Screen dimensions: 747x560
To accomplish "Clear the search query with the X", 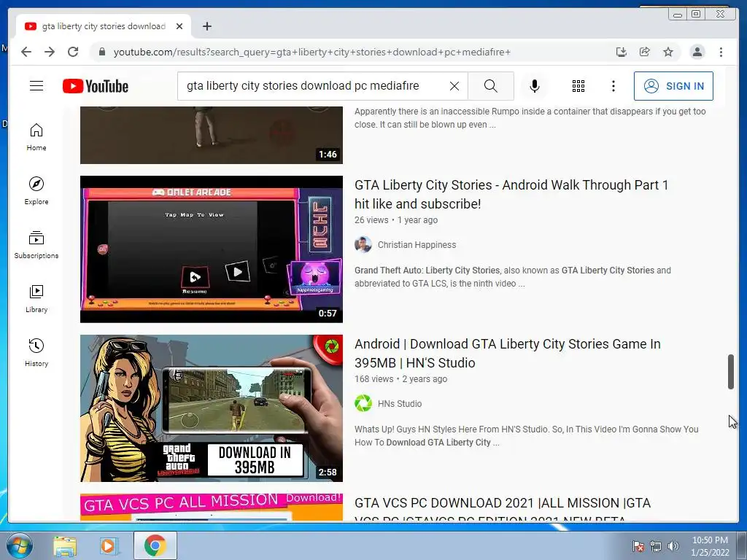I will click(x=454, y=86).
